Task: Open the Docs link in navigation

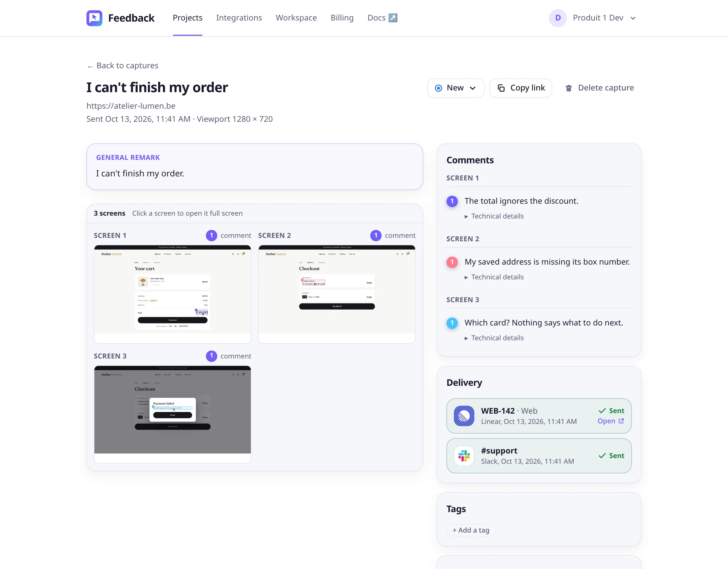Action: click(x=382, y=18)
